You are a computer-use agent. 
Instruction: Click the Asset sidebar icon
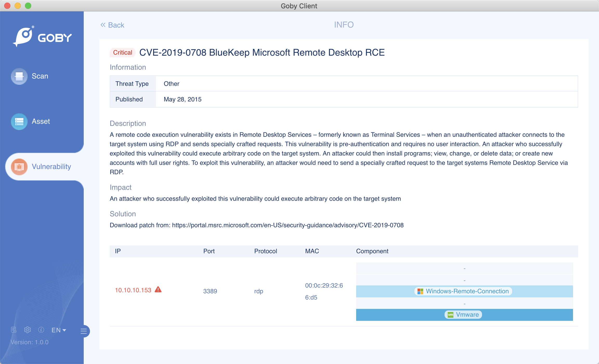(19, 121)
